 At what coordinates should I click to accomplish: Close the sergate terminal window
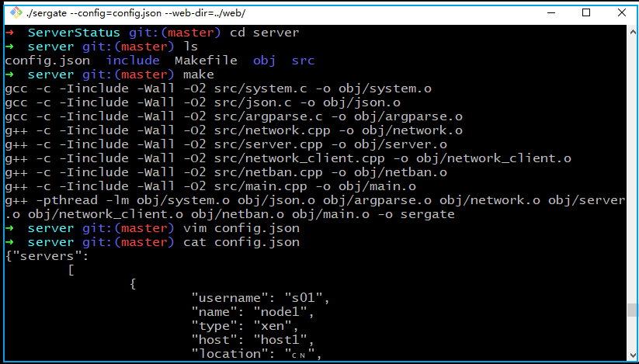[621, 12]
